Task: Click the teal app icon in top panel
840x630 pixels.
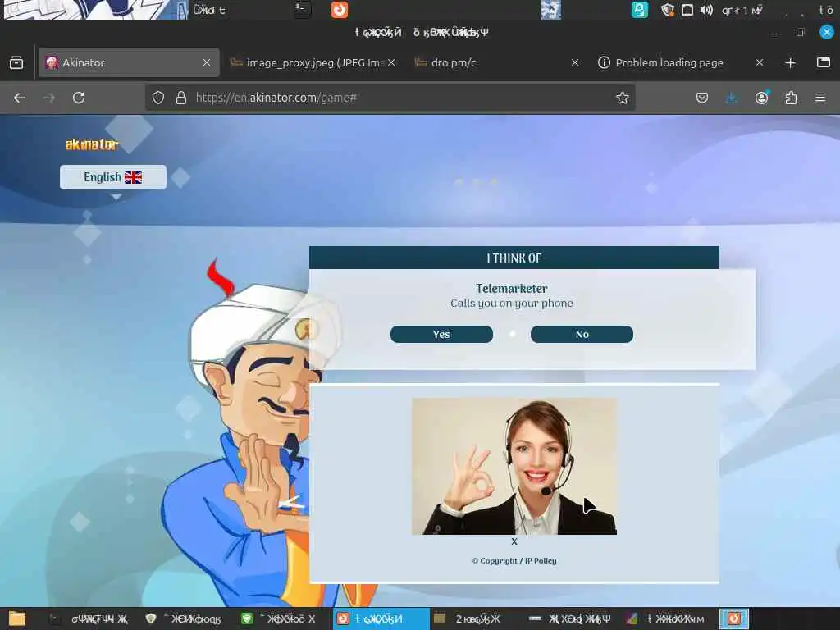Action: click(640, 10)
